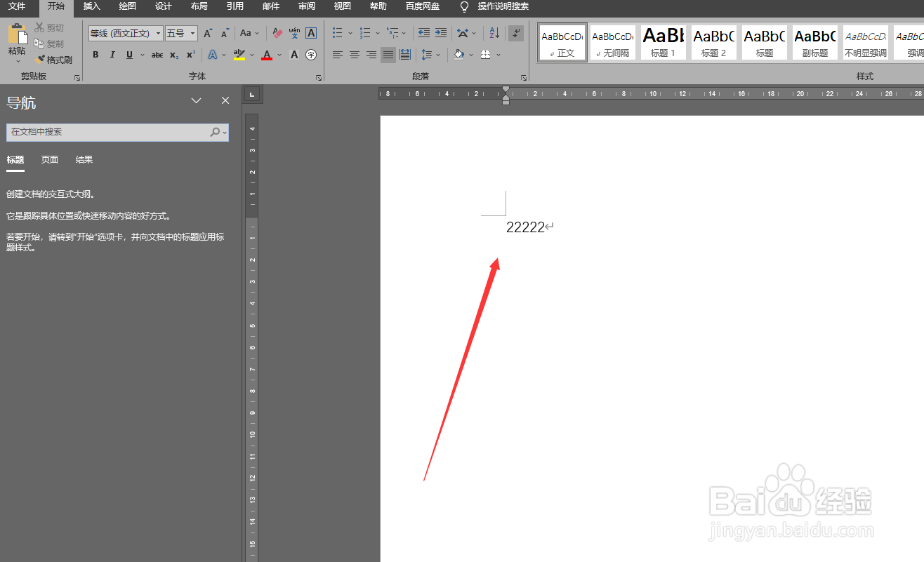Open the change case Aa dropdown

250,33
